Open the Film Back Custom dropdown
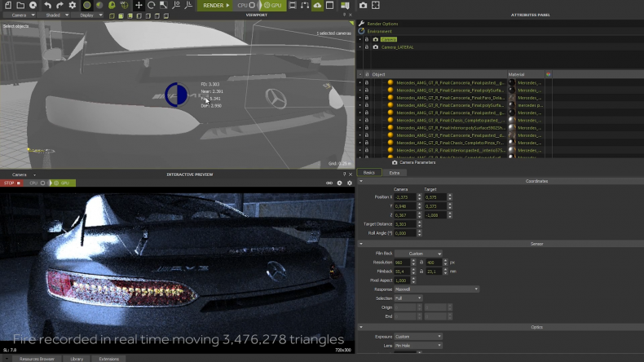 click(418, 254)
